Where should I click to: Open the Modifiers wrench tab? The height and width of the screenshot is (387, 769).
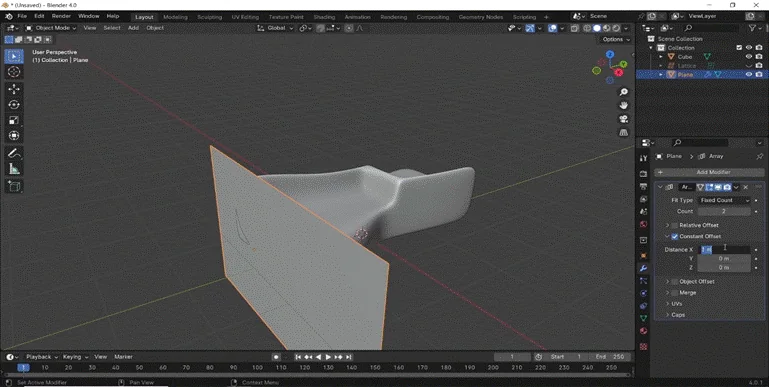643,268
